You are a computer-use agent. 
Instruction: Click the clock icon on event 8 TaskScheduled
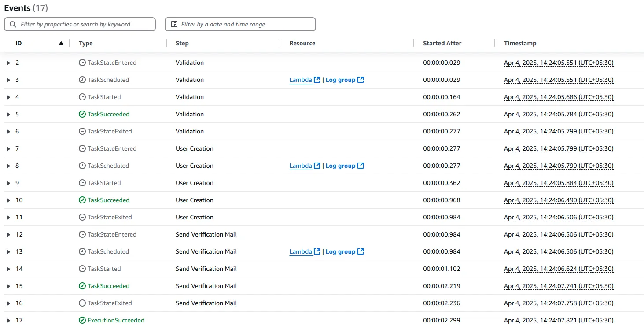[x=82, y=166]
